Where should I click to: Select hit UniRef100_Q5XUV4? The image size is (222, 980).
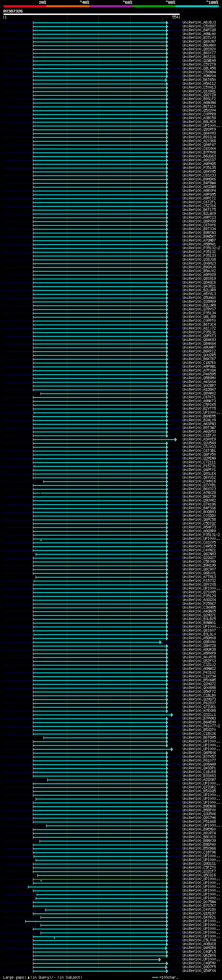[199, 110]
